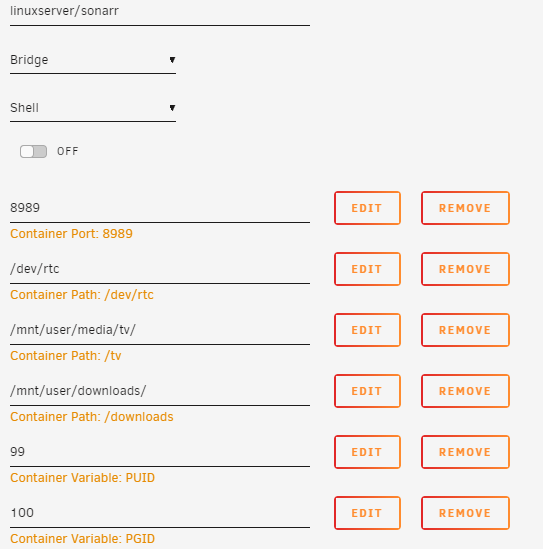The image size is (543, 549).
Task: Remove the 8989 container port entry
Action: click(x=465, y=208)
